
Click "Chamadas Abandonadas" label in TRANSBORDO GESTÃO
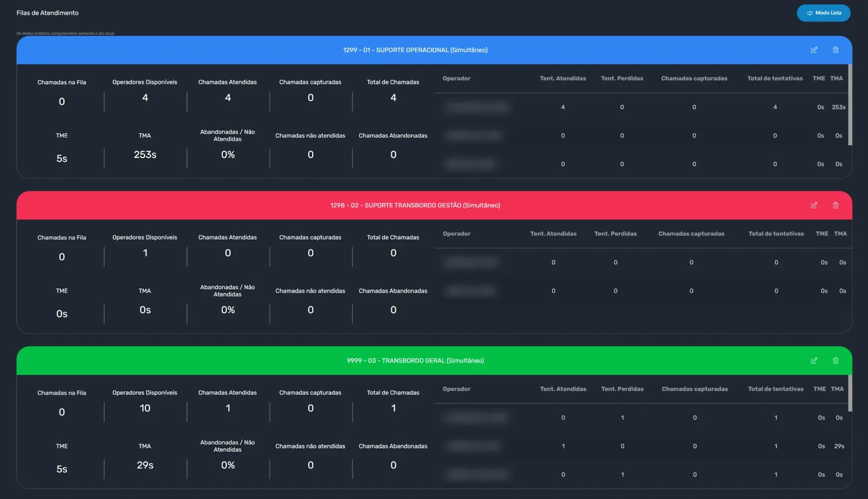pyautogui.click(x=393, y=291)
